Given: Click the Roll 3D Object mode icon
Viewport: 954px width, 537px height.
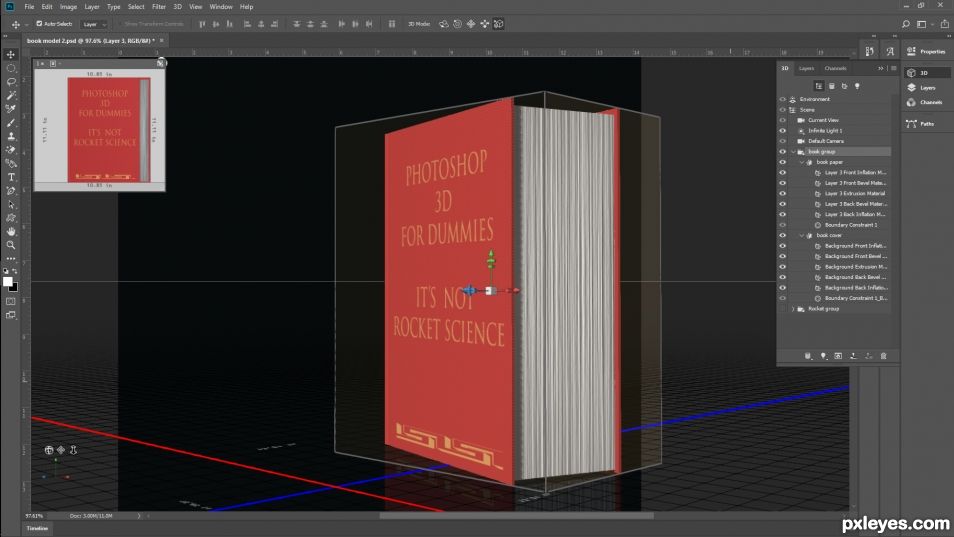Looking at the screenshot, I should pyautogui.click(x=458, y=24).
